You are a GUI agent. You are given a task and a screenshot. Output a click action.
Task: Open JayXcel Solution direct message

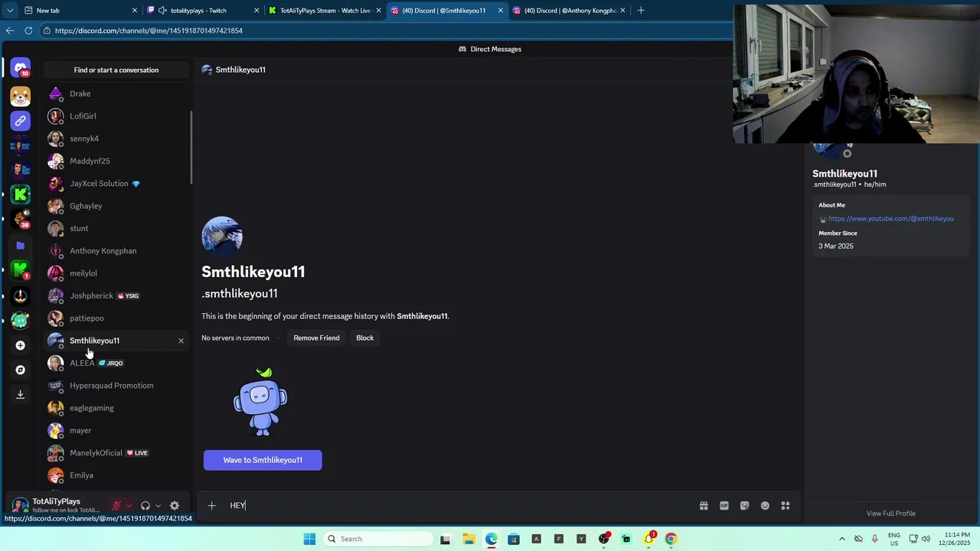116,184
